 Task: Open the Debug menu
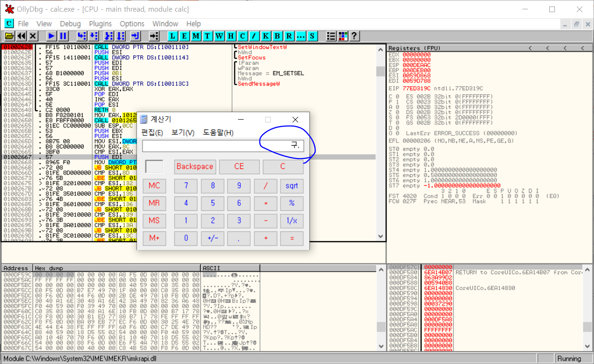coord(70,24)
